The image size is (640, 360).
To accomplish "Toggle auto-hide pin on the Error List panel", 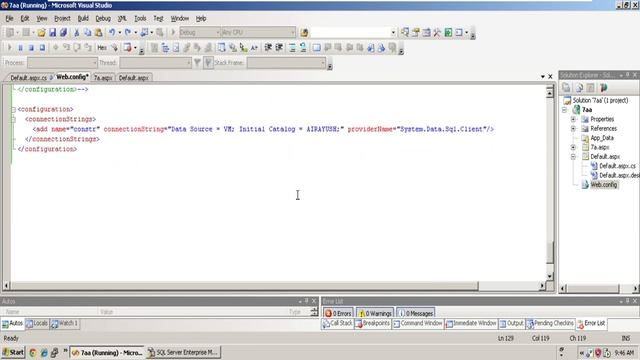I will (627, 301).
